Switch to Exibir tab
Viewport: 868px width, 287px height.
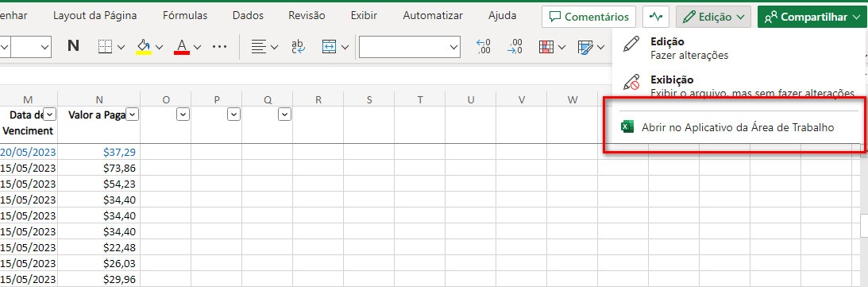[x=364, y=16]
